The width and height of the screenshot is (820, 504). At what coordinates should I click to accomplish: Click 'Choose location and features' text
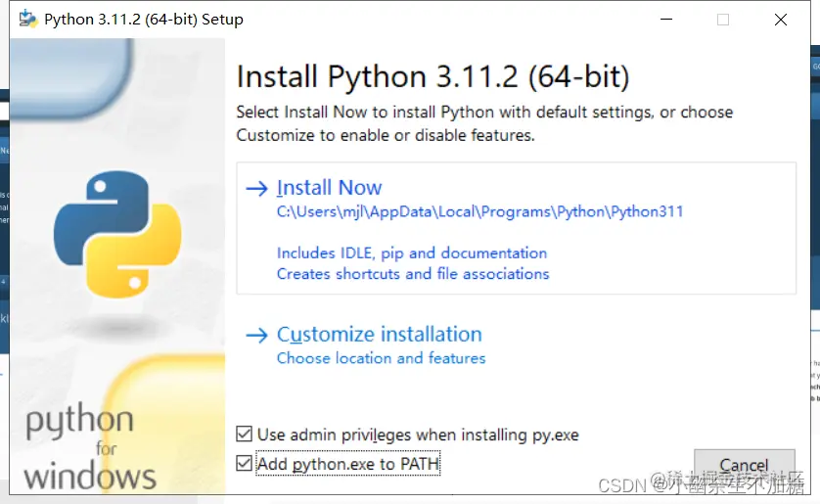point(381,358)
